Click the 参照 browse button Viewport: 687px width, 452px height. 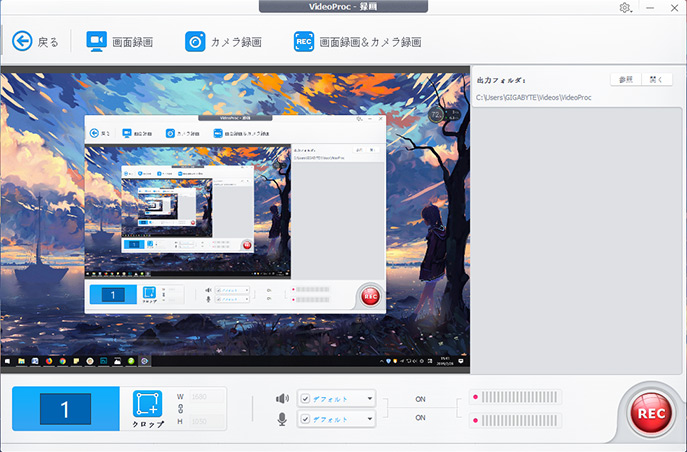coord(626,79)
